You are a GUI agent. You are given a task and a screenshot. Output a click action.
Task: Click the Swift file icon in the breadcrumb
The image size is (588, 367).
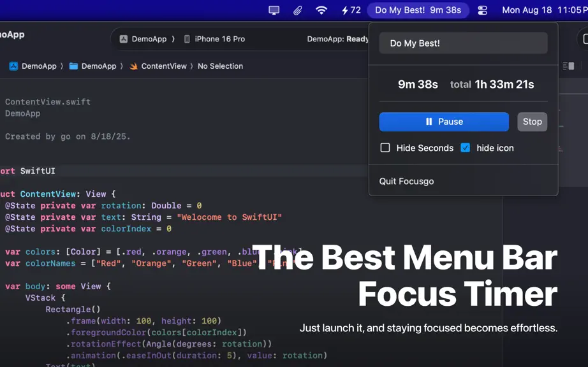pyautogui.click(x=133, y=66)
